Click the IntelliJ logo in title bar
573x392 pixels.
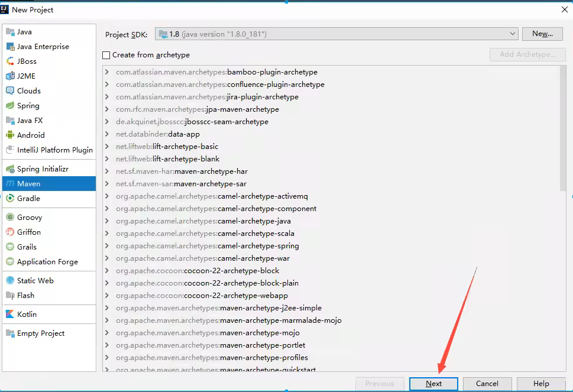pos(4,9)
